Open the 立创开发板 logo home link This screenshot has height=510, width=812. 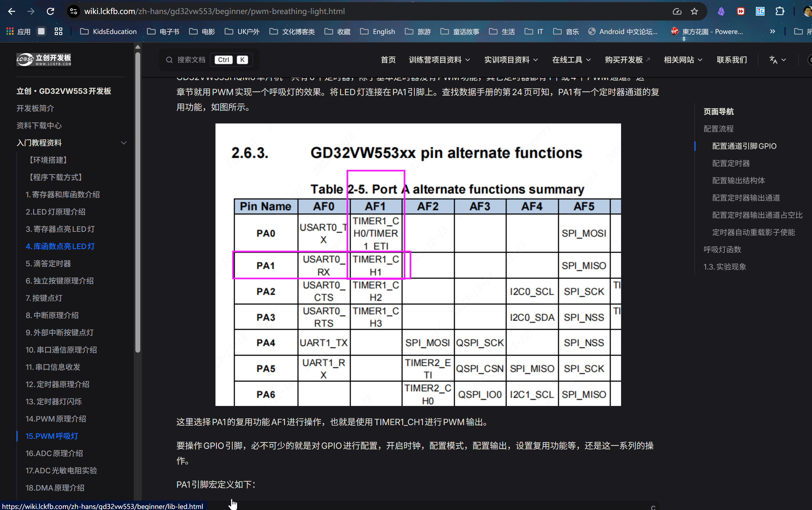pyautogui.click(x=44, y=59)
